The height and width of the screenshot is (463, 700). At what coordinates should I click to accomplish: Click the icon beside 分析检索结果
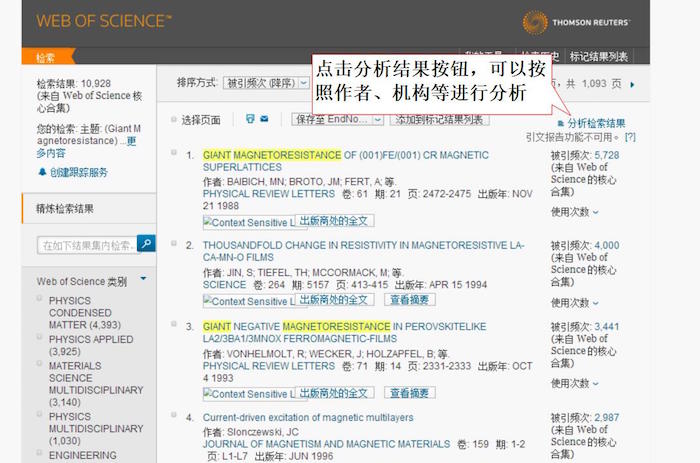561,124
